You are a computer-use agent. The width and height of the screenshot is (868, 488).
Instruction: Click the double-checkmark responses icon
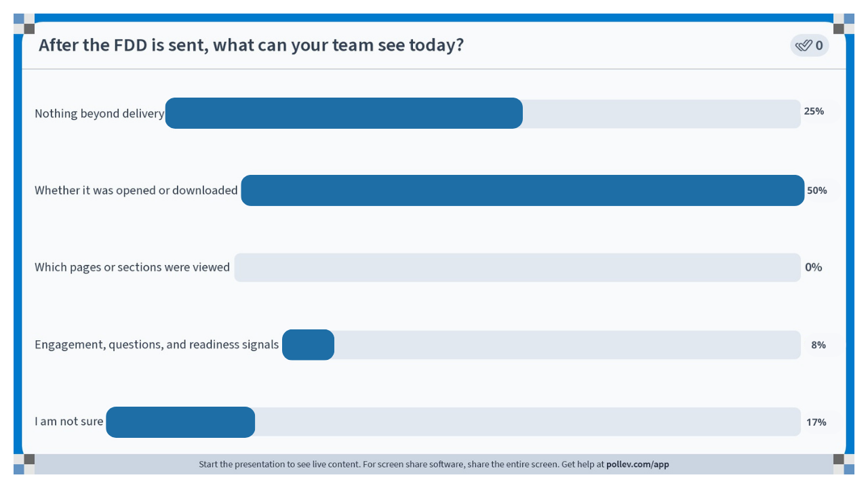click(804, 45)
